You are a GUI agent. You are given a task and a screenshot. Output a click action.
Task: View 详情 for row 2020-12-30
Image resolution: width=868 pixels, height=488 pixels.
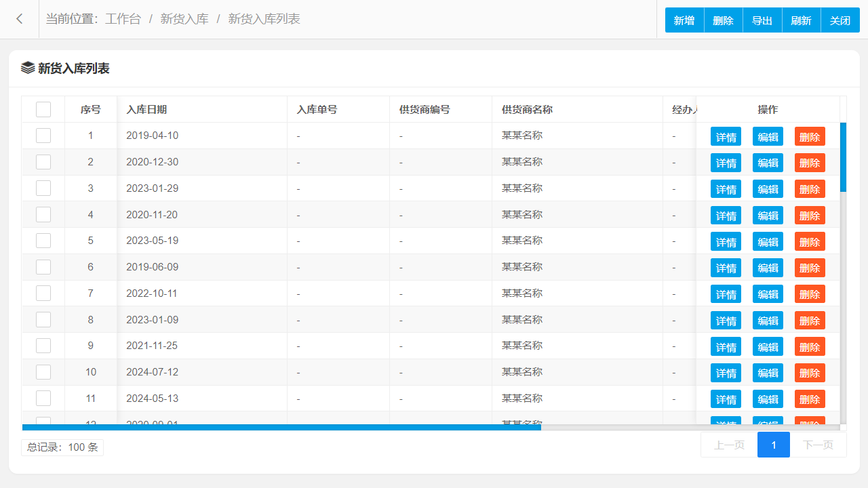pyautogui.click(x=726, y=163)
